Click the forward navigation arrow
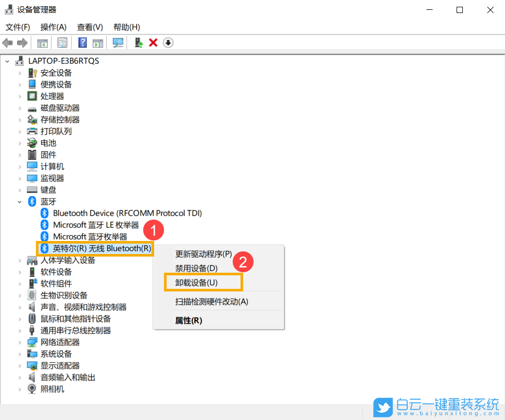This screenshot has width=505, height=420. pos(21,42)
